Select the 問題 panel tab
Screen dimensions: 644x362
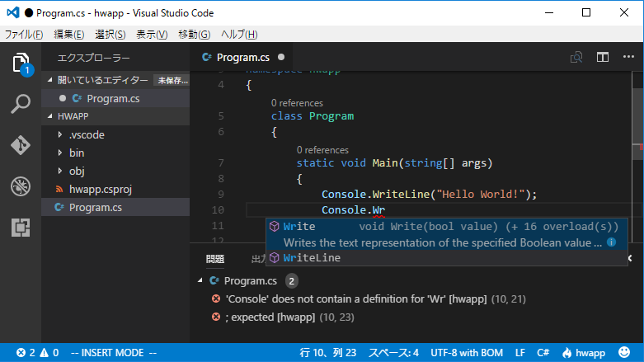(x=215, y=259)
